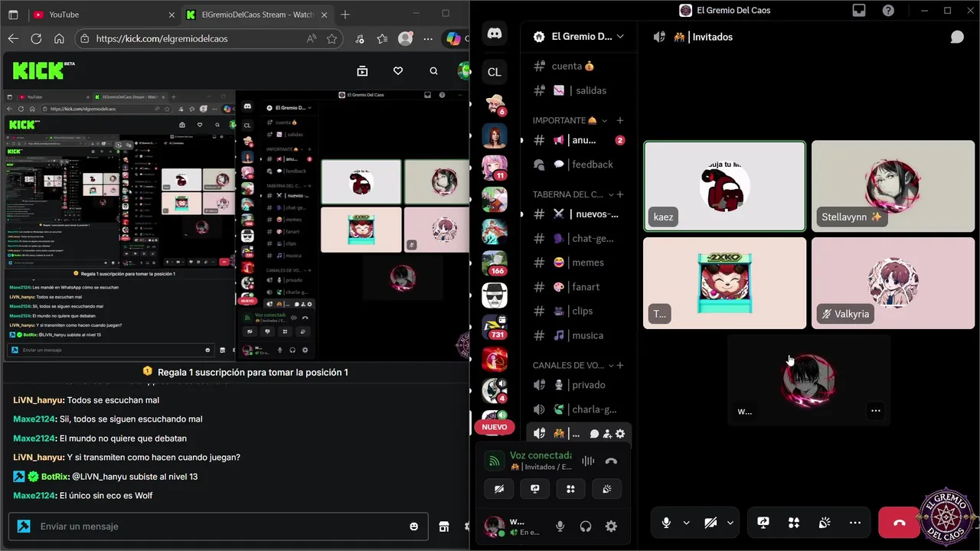
Task: Disconnect from voice in the Voz conectada panel
Action: (611, 461)
